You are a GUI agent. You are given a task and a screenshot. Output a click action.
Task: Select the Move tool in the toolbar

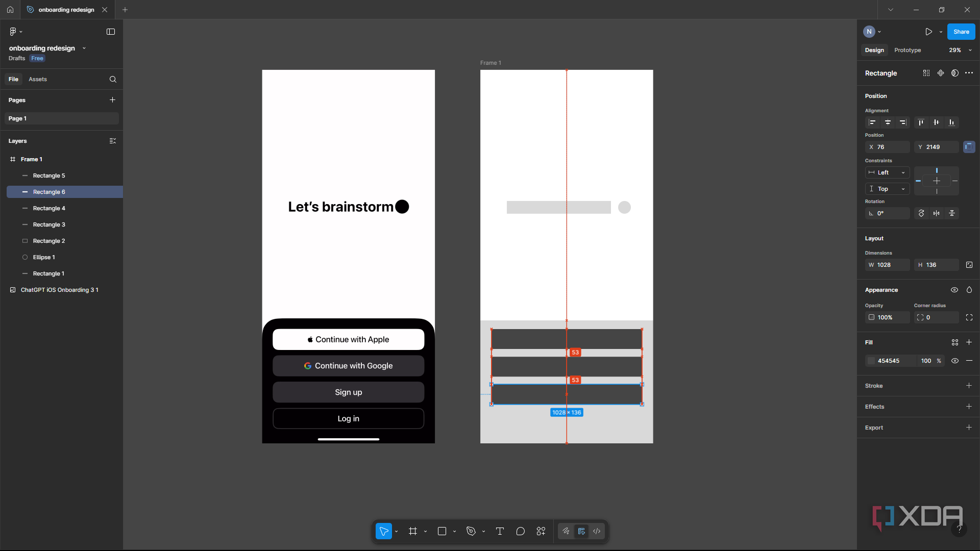pyautogui.click(x=384, y=531)
